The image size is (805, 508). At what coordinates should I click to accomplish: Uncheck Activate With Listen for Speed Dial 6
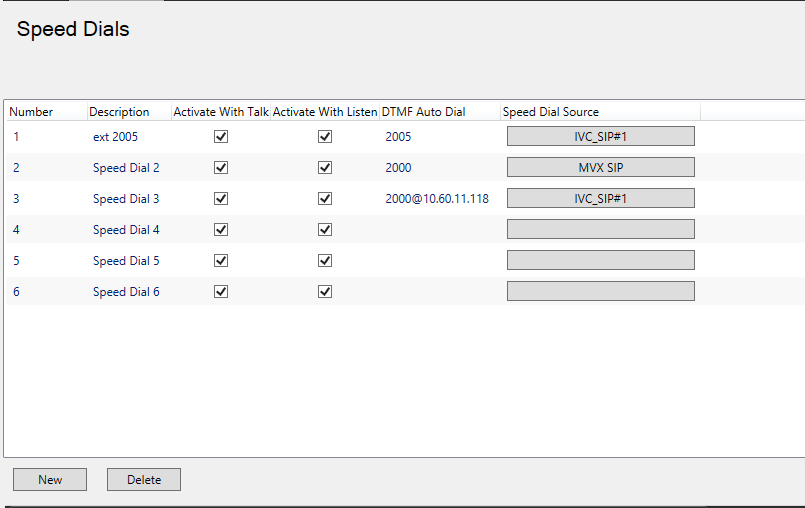[x=325, y=292]
